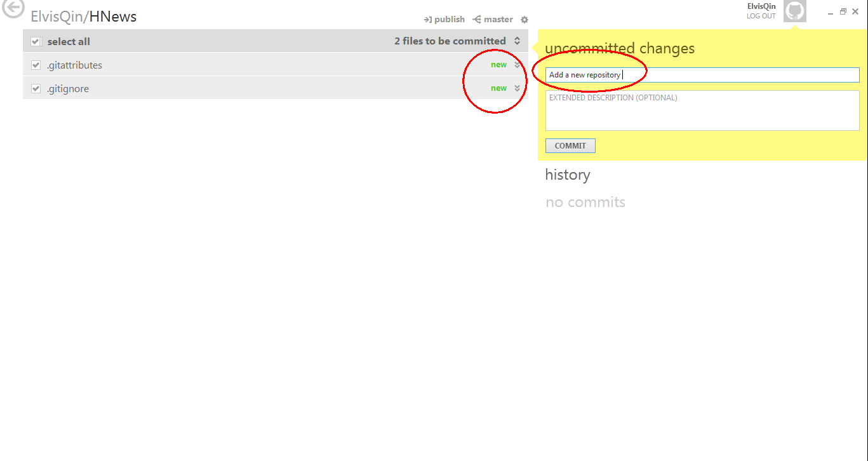
Task: Uncheck the .gitignore file checkbox
Action: (x=36, y=89)
